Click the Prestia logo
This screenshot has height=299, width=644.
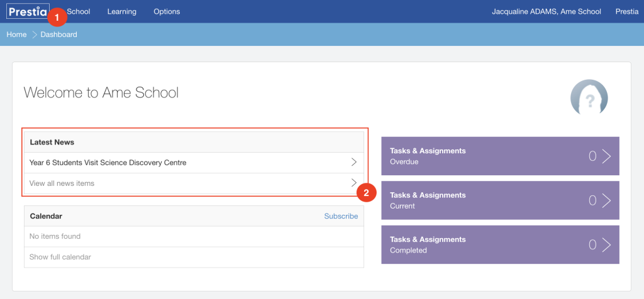[28, 11]
